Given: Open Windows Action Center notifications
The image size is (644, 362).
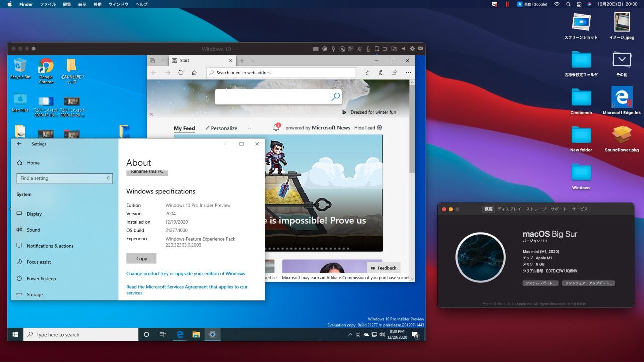Looking at the screenshot, I should 415,334.
